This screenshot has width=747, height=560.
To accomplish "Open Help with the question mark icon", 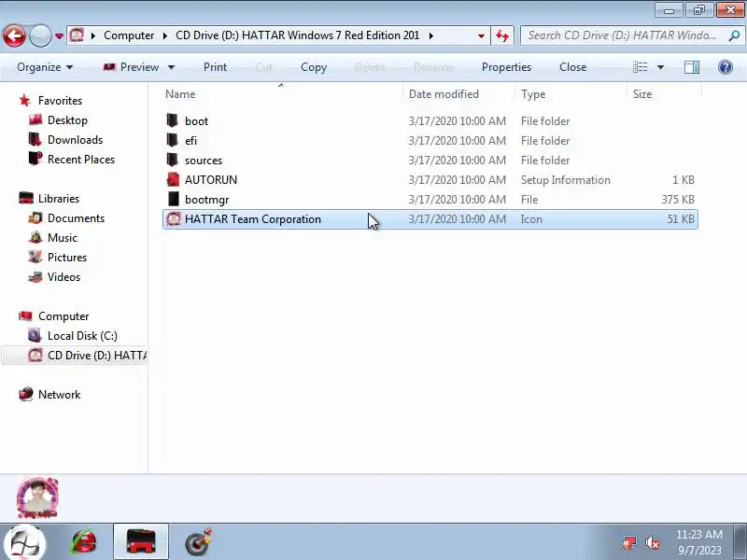I will tap(726, 67).
